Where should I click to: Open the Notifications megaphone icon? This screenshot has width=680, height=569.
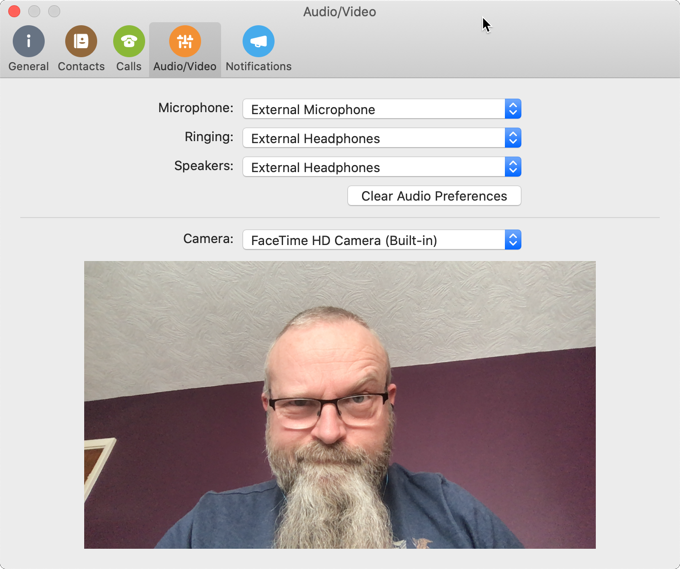258,41
